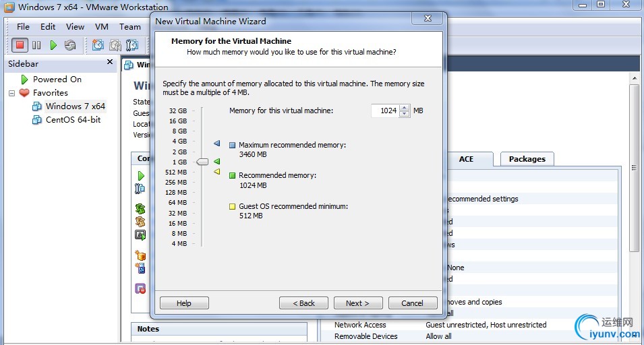644x345 pixels.
Task: Click the tan puzzle icon in Commands panel
Action: coord(140,222)
